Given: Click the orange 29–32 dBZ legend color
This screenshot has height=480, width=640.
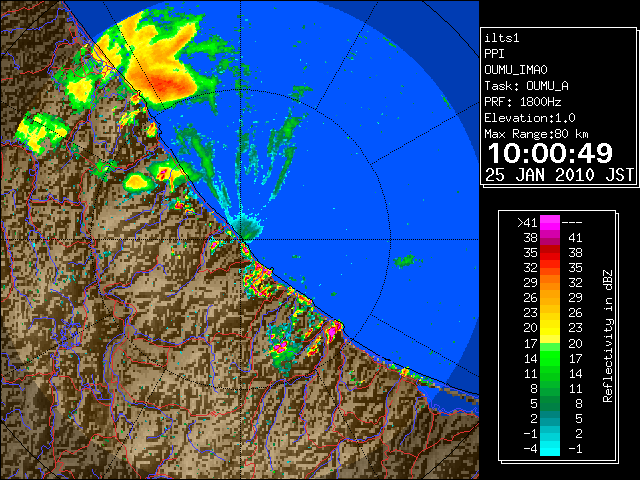Looking at the screenshot, I should click(x=549, y=283).
